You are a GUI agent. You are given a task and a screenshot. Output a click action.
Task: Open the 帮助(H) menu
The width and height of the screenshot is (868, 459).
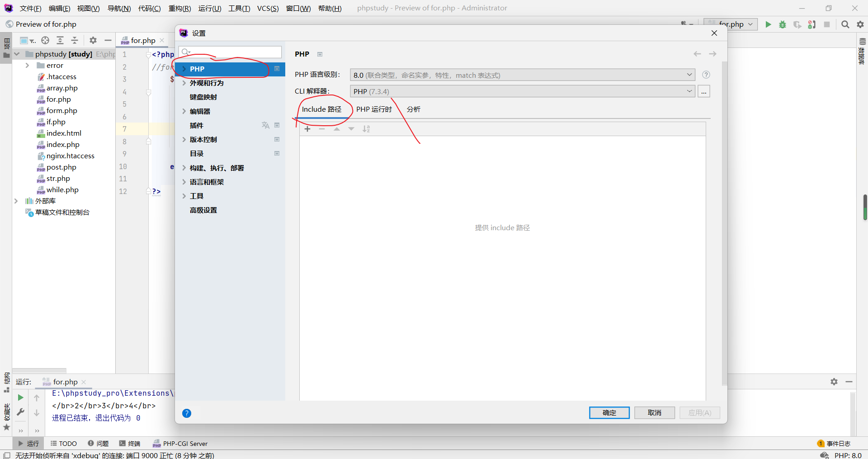tap(330, 8)
